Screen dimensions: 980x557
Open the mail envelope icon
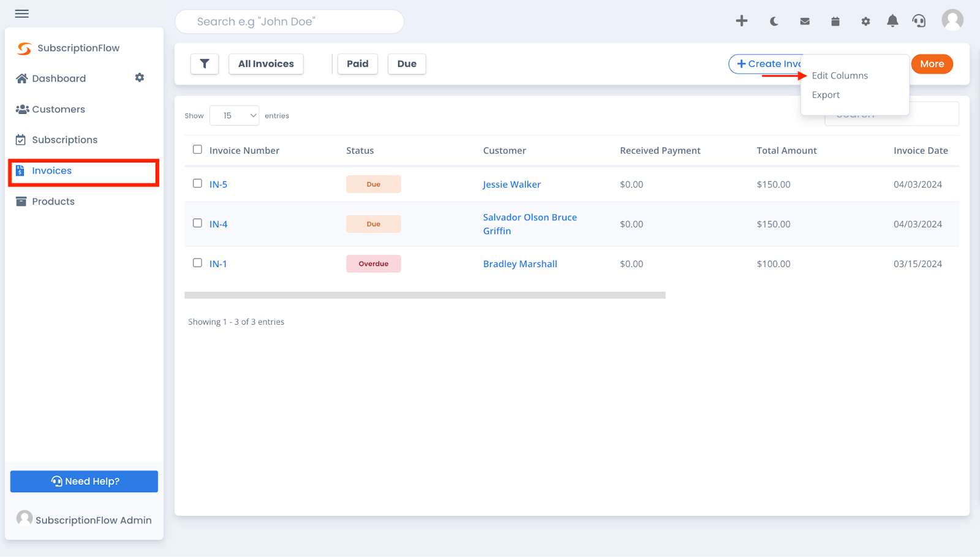[805, 21]
